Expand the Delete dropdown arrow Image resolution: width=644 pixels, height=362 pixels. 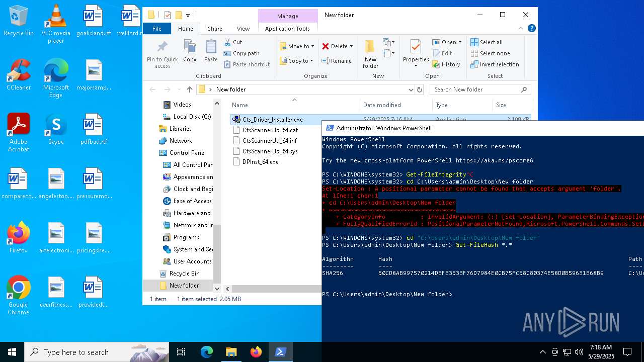pos(351,46)
